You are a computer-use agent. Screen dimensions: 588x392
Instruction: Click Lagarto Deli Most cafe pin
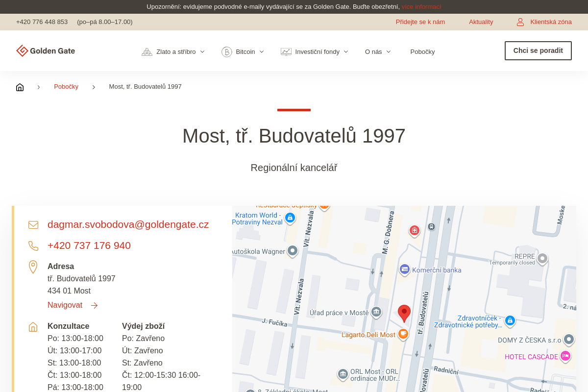coord(403,334)
